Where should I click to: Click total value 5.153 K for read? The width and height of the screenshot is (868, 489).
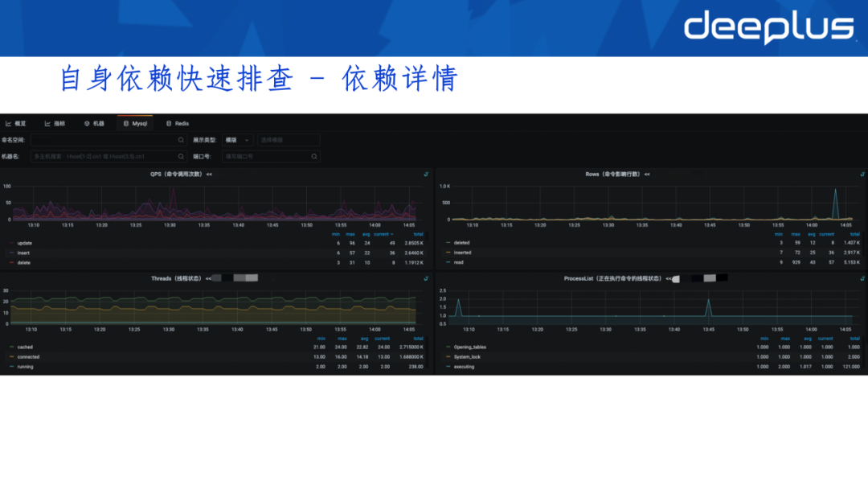click(x=851, y=262)
